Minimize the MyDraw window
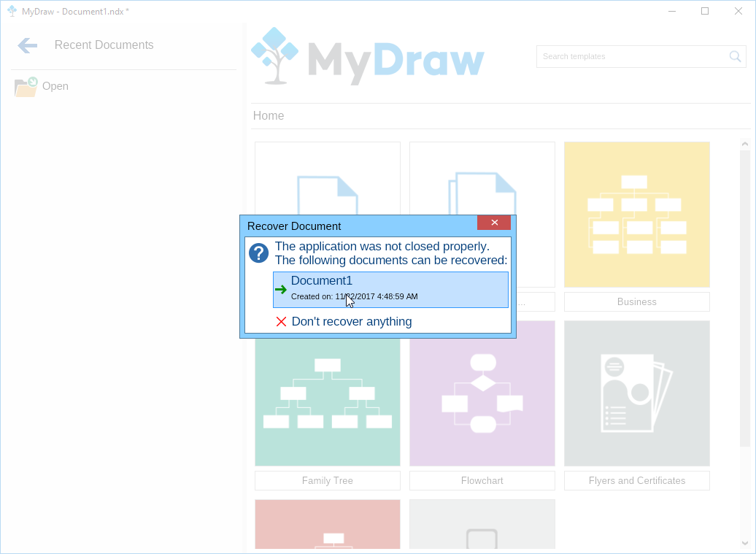 [671, 11]
